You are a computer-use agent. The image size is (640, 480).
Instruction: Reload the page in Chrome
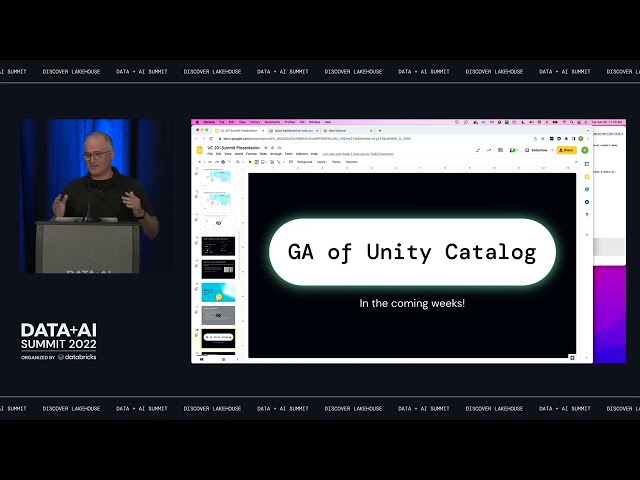pyautogui.click(x=211, y=139)
